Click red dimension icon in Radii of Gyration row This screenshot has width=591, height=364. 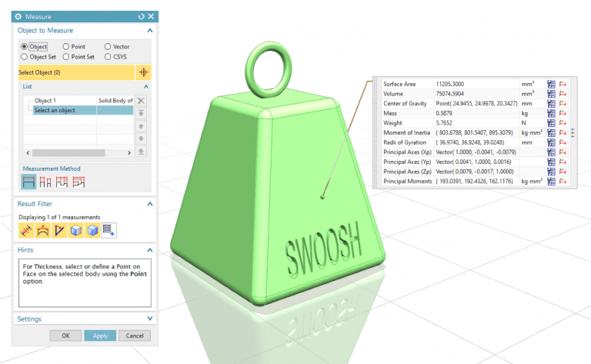click(x=563, y=142)
